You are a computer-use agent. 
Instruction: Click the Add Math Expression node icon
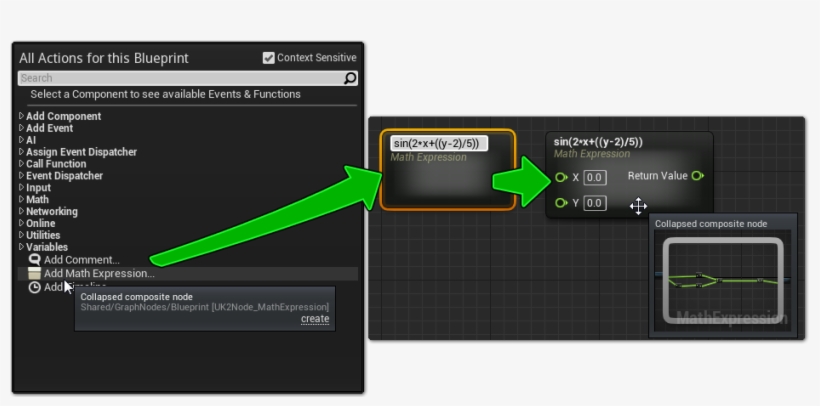click(35, 273)
